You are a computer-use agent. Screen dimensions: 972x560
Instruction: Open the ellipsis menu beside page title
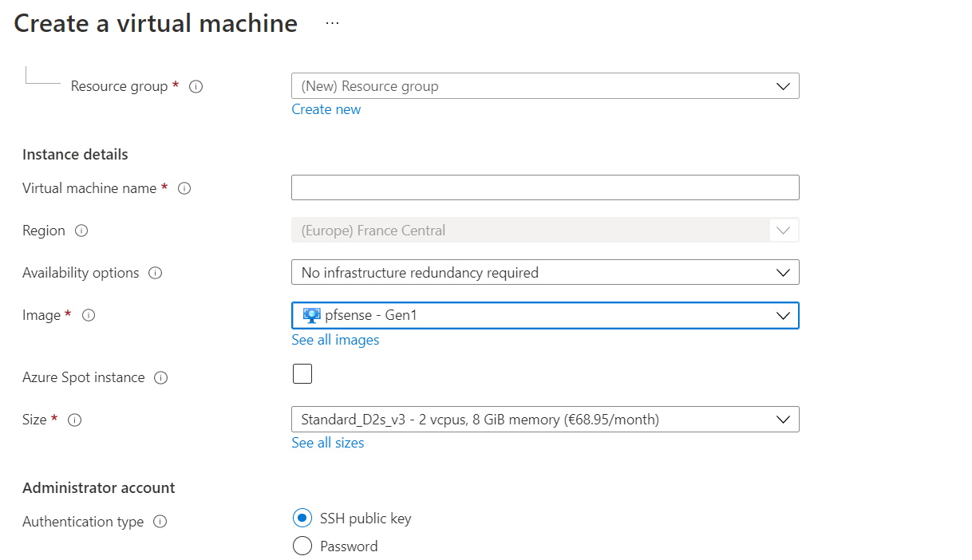click(x=332, y=23)
